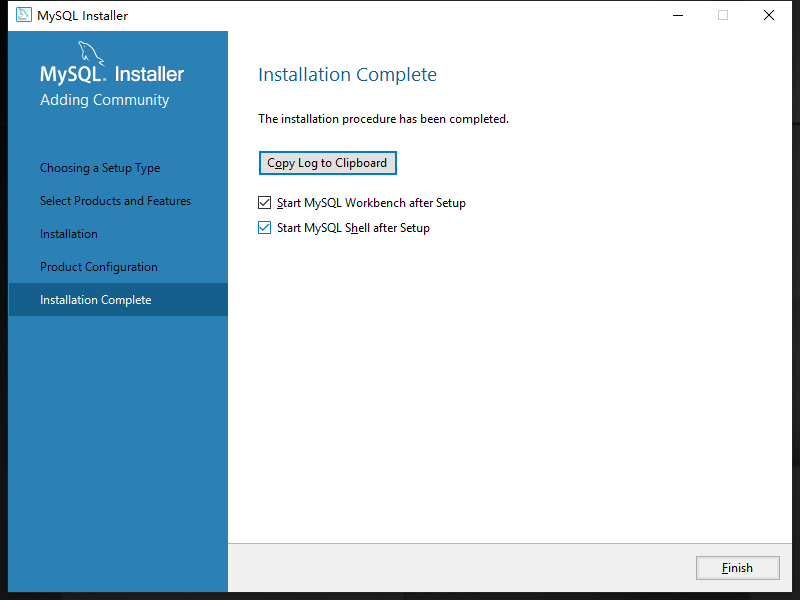Click the Adding Community subtitle text
Viewport: 800px width, 600px height.
pos(104,100)
